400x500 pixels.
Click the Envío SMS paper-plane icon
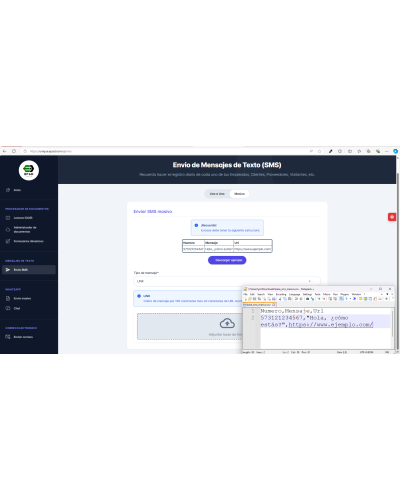pyautogui.click(x=8, y=270)
